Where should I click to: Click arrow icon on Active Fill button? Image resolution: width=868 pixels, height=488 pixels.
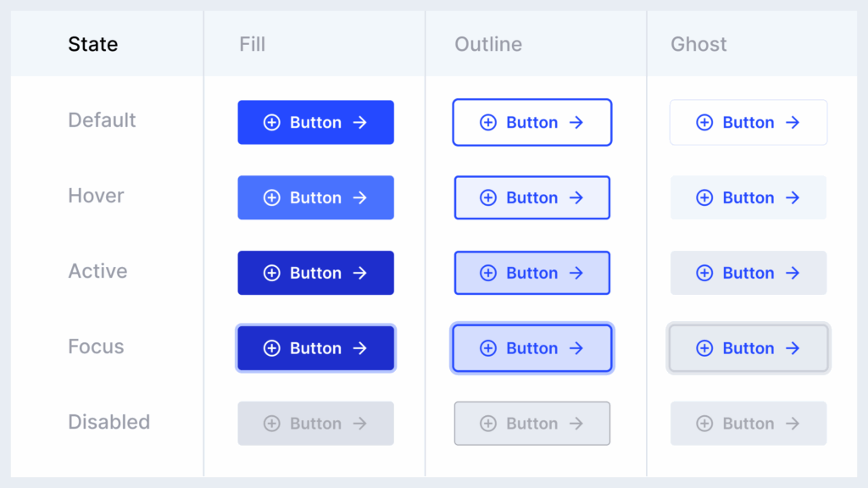click(359, 274)
